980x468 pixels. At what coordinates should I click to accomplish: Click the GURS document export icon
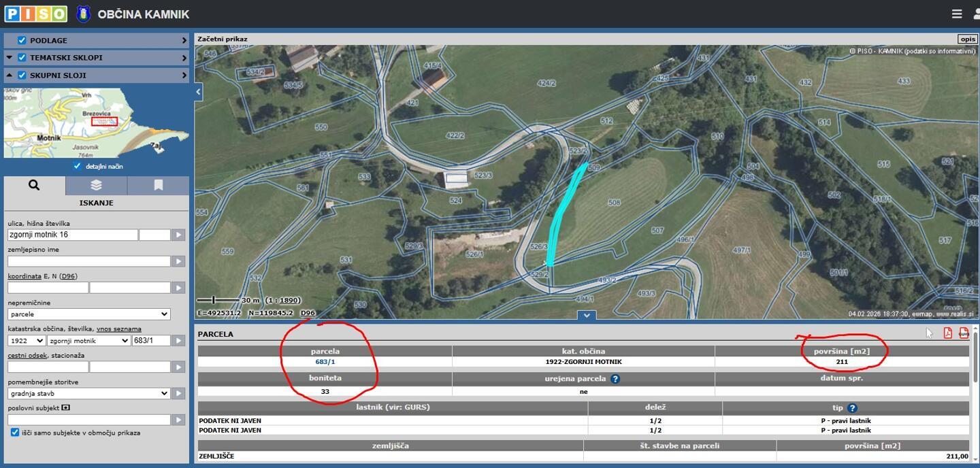click(964, 333)
